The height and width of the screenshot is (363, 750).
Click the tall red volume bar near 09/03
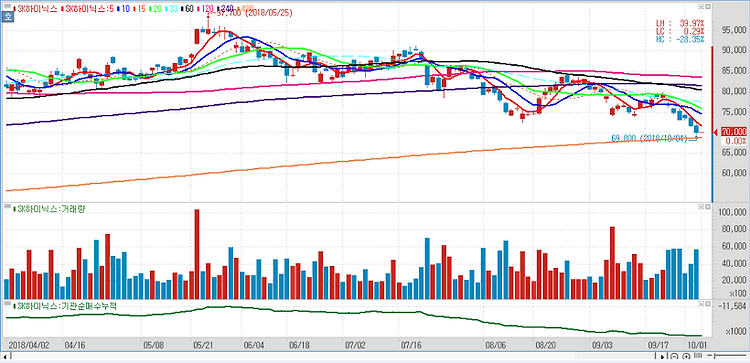click(x=612, y=263)
